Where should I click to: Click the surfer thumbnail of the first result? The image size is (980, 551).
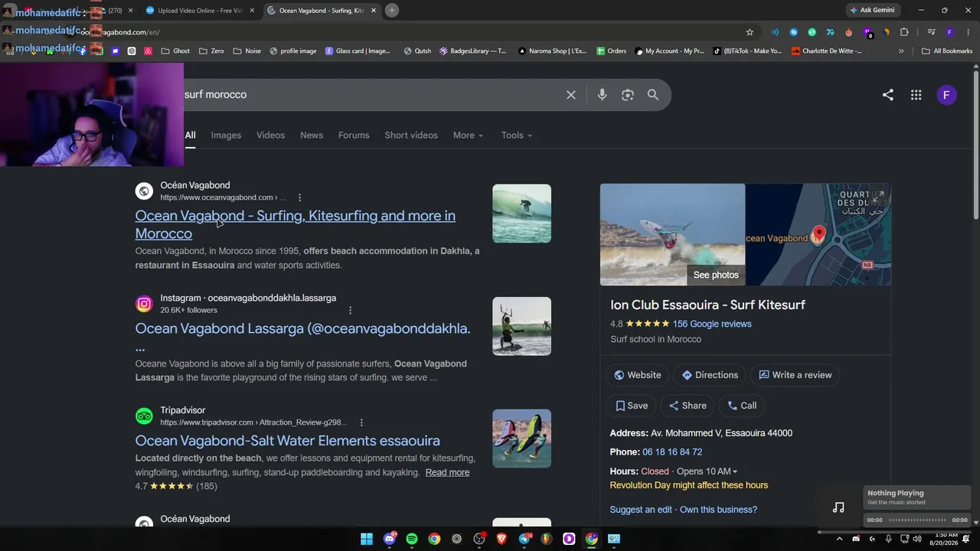point(521,214)
